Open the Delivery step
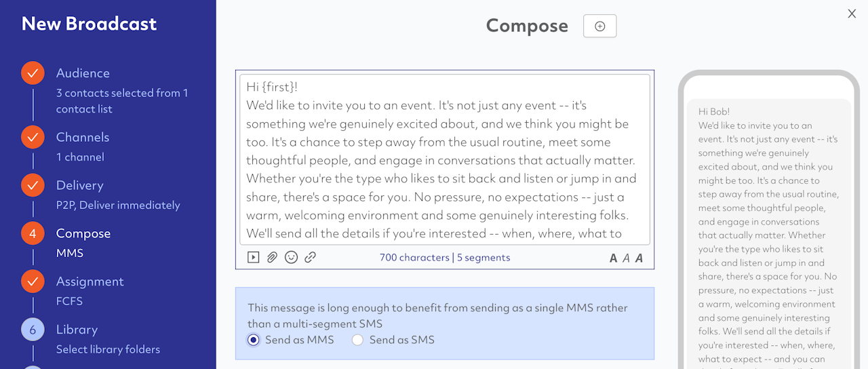Viewport: 868px width, 369px height. (x=80, y=185)
